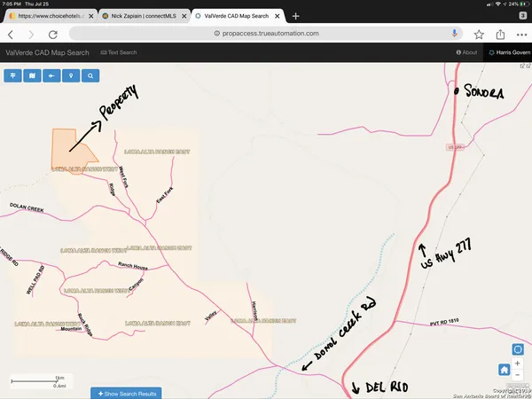Screen dimensions: 532x399
Task: Click the magnifier search map button
Action: point(90,76)
